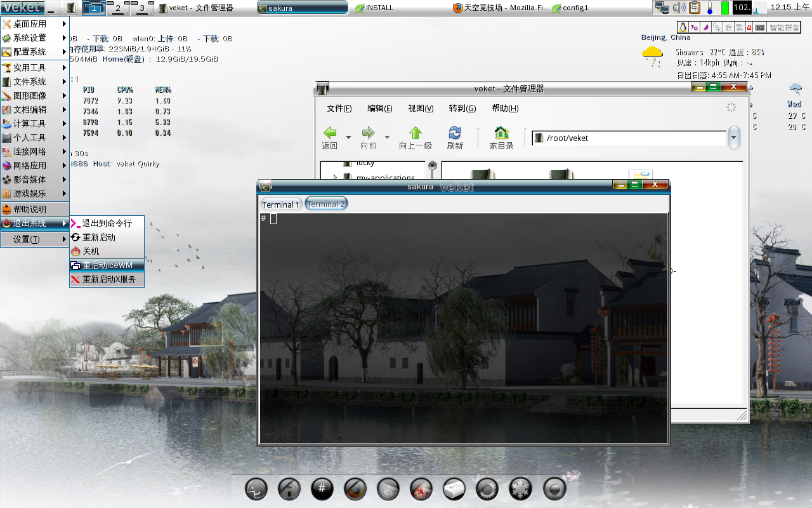812x508 pixels.
Task: Click the keyboard icon in the input method bar
Action: click(760, 27)
